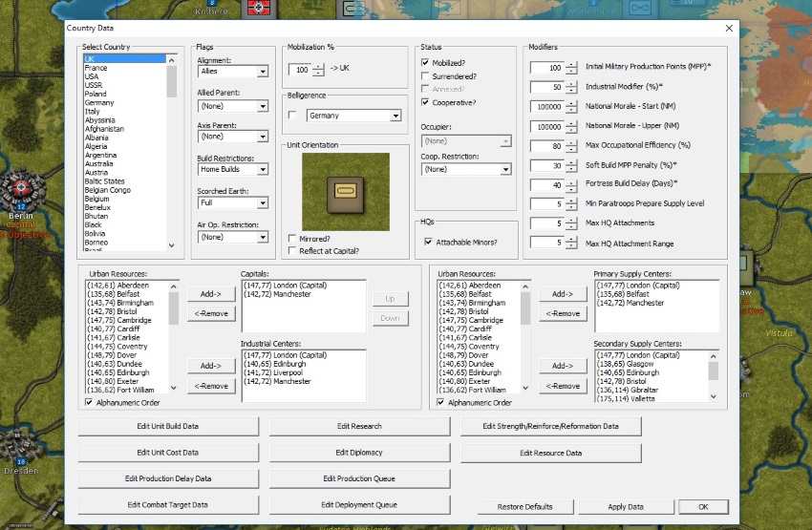Click the Secondary Supply Centers scrollbar down arrow

(x=714, y=396)
